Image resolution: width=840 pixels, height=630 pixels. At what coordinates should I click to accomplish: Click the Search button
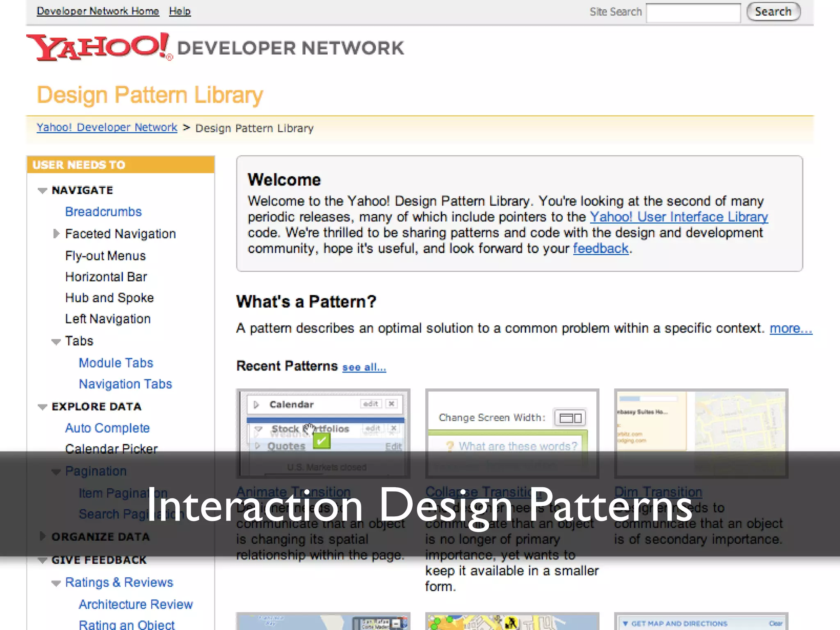pyautogui.click(x=773, y=11)
